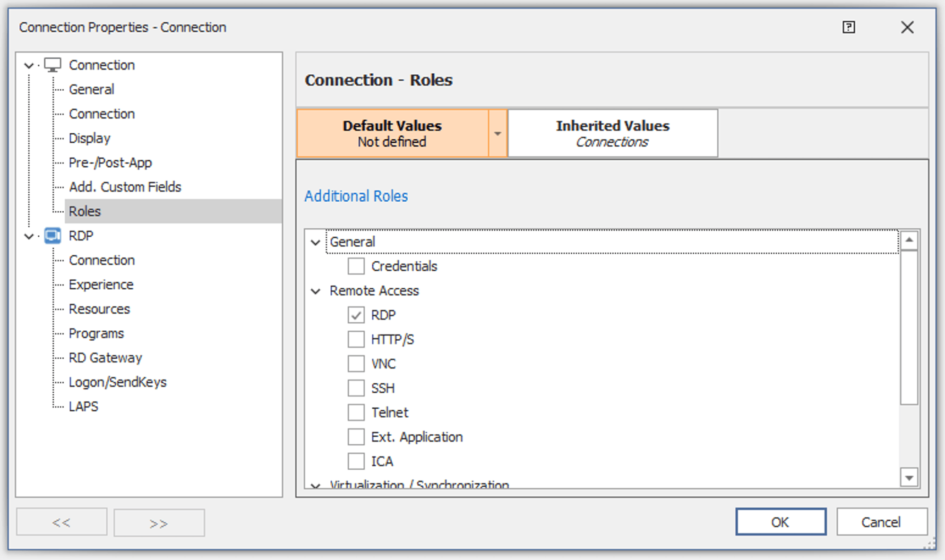The image size is (945, 560).
Task: Collapse the Remote Access group
Action: (316, 291)
